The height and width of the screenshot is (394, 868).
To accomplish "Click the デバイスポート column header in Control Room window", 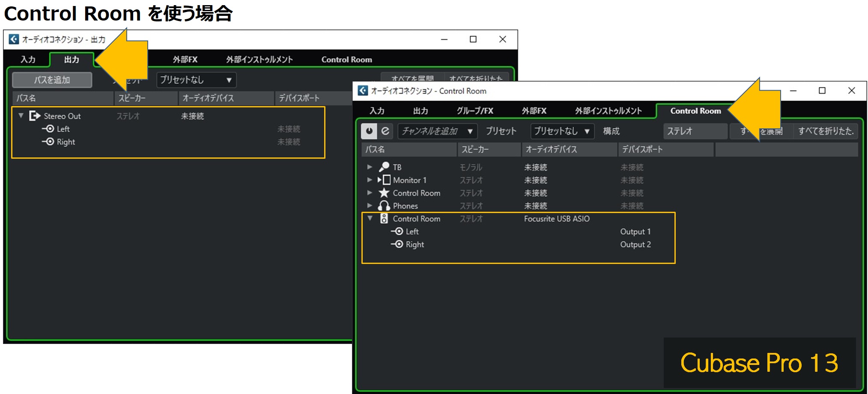I will pos(666,149).
